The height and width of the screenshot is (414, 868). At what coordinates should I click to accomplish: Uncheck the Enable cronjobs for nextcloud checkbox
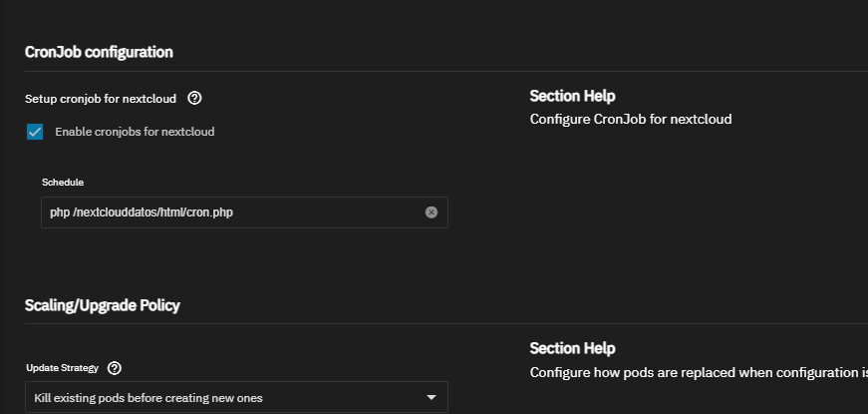click(35, 132)
